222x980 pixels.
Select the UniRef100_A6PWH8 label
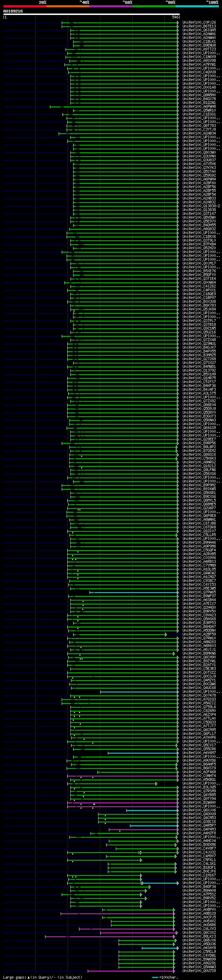[x=199, y=106]
